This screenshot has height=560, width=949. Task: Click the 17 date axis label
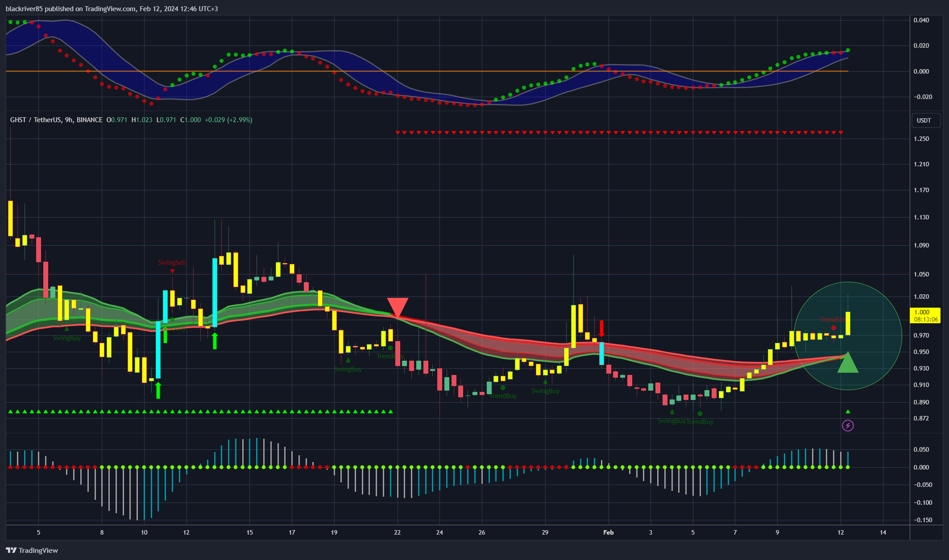pyautogui.click(x=292, y=532)
